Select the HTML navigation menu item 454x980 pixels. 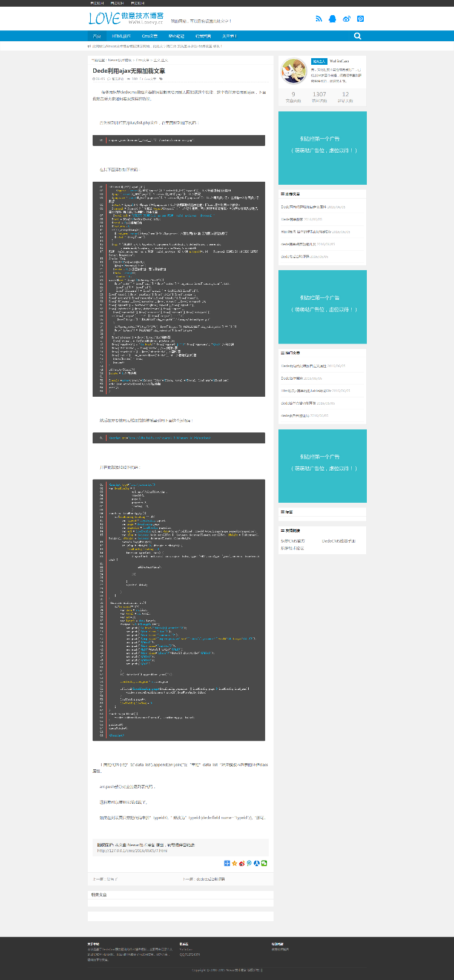coord(121,36)
